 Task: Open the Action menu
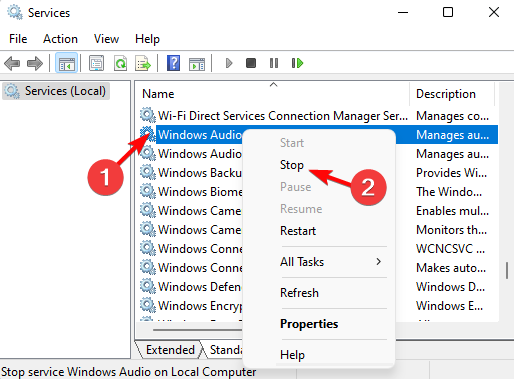(60, 39)
